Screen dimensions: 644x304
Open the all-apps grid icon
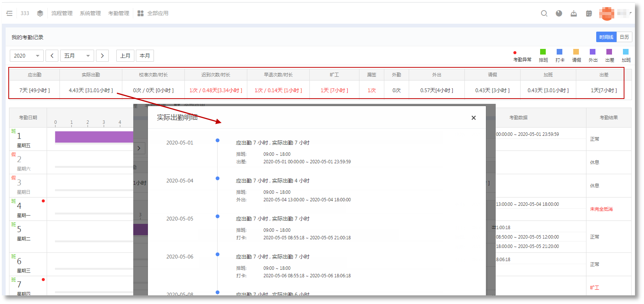[140, 13]
